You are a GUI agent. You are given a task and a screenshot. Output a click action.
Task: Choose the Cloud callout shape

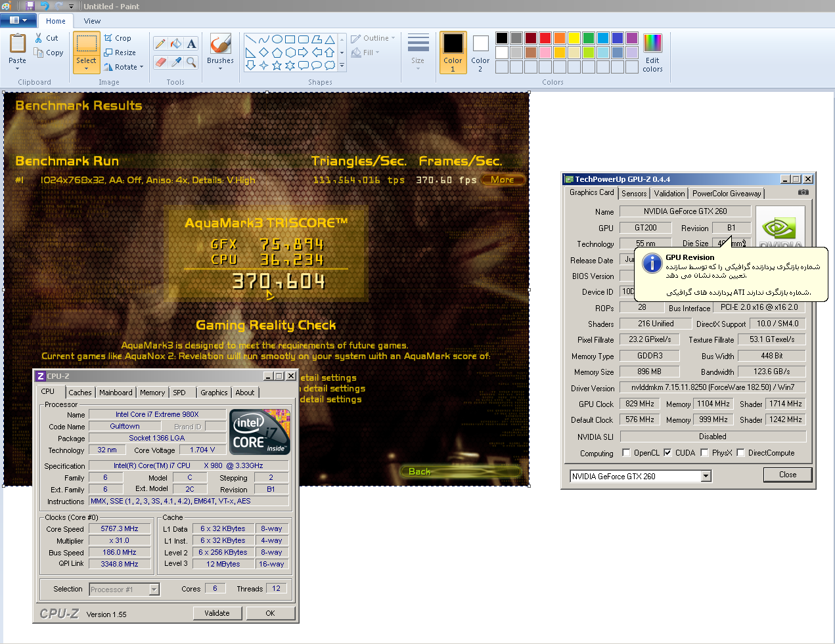coord(330,65)
